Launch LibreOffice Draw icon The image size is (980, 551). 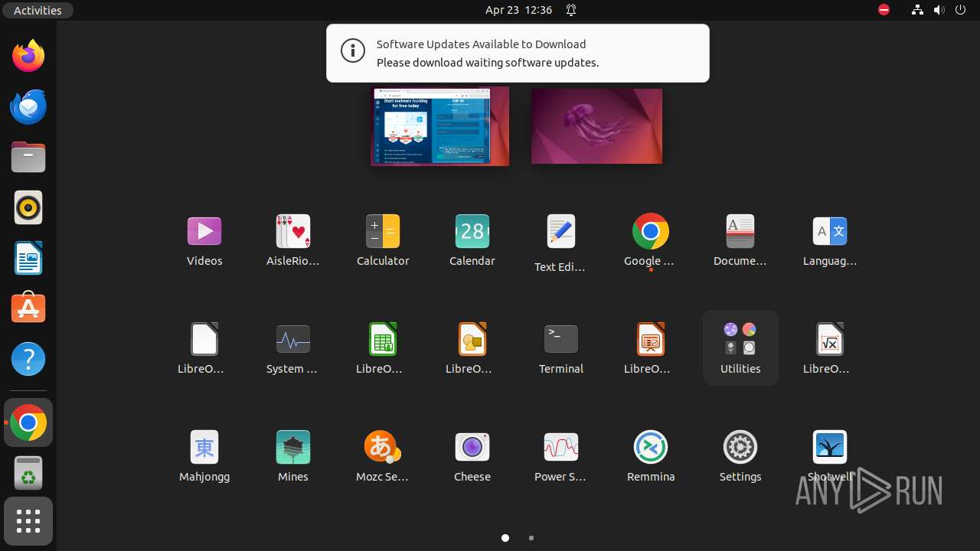pyautogui.click(x=472, y=348)
